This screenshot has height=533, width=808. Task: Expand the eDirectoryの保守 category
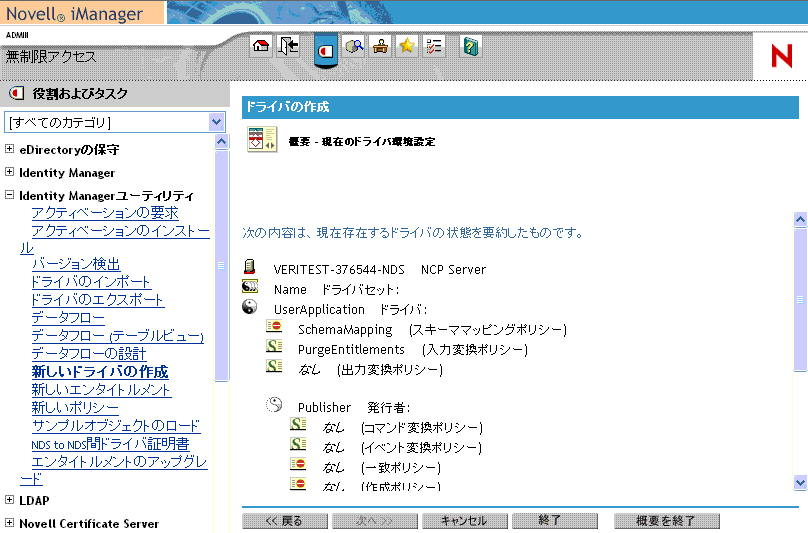coord(9,148)
